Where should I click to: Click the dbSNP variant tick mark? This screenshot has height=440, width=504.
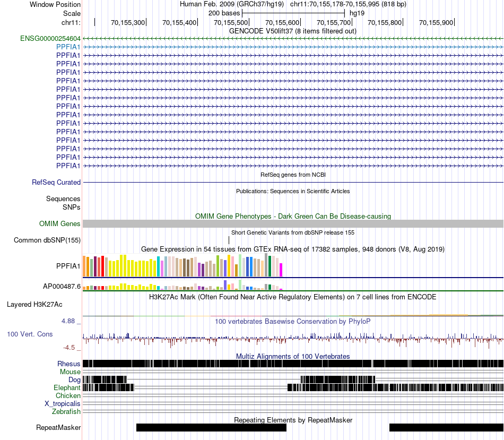[229, 240]
